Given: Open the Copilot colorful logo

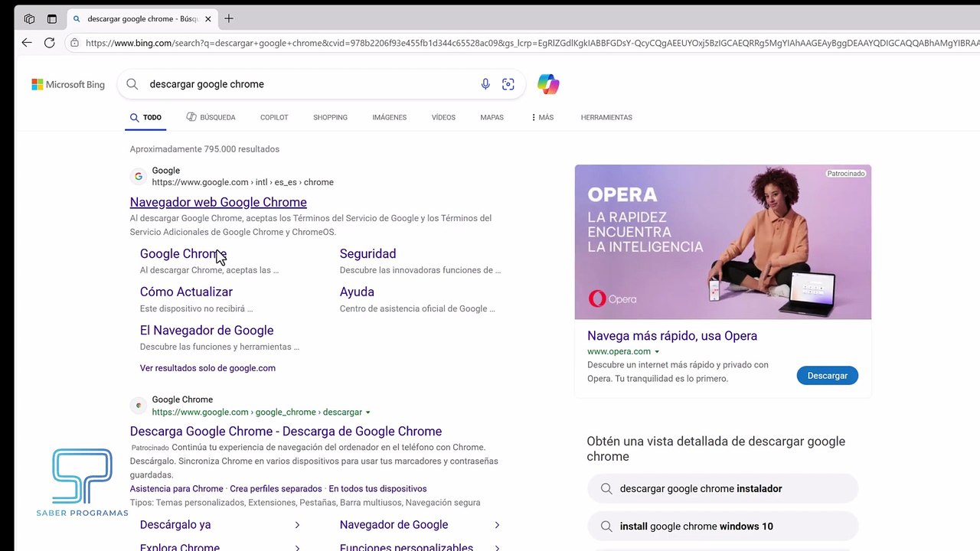Looking at the screenshot, I should 548,84.
